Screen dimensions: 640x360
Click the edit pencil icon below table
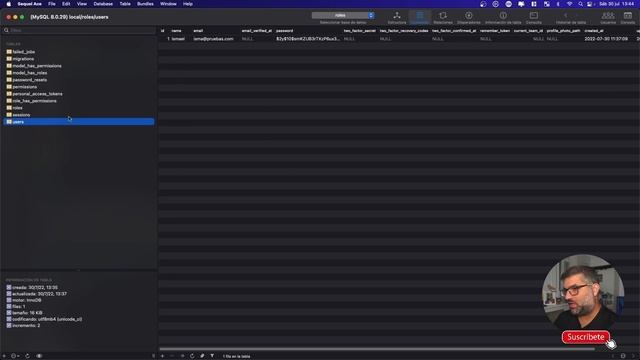click(x=202, y=356)
